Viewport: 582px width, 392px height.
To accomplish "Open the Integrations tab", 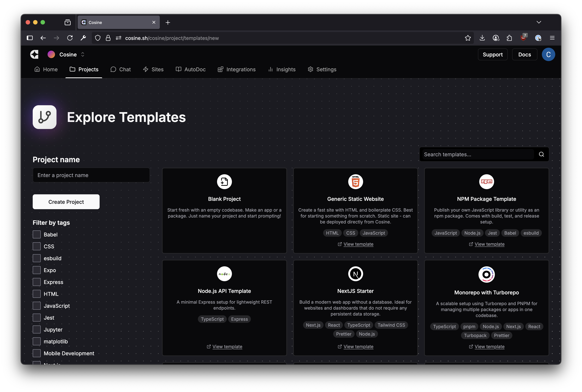I will click(x=236, y=69).
